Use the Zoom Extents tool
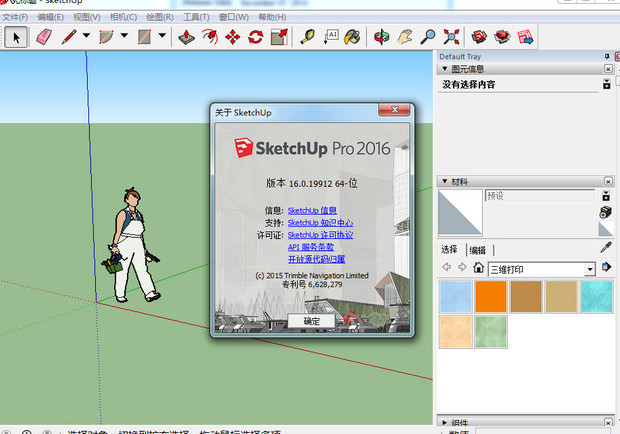The image size is (620, 434). click(x=452, y=37)
